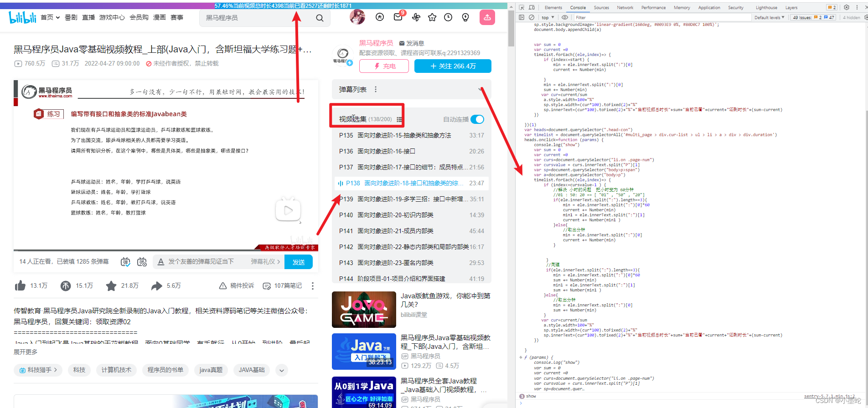Open the Default levels dropdown
Image resolution: width=868 pixels, height=408 pixels.
(x=770, y=17)
